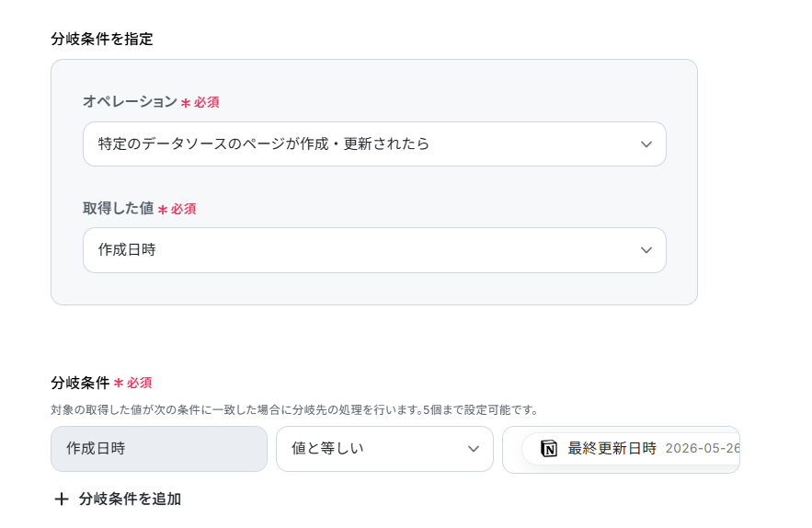
Task: Open the 取得した値 dropdown showing 作成日時
Action: [374, 250]
